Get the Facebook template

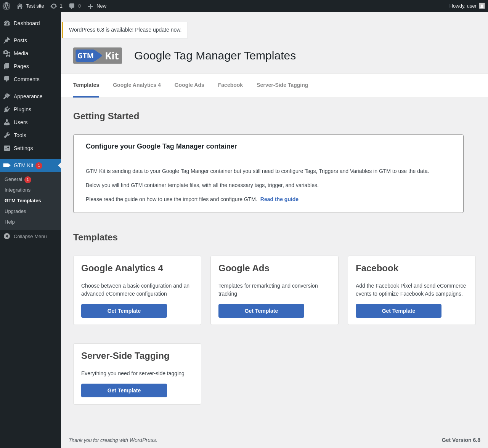tap(398, 311)
